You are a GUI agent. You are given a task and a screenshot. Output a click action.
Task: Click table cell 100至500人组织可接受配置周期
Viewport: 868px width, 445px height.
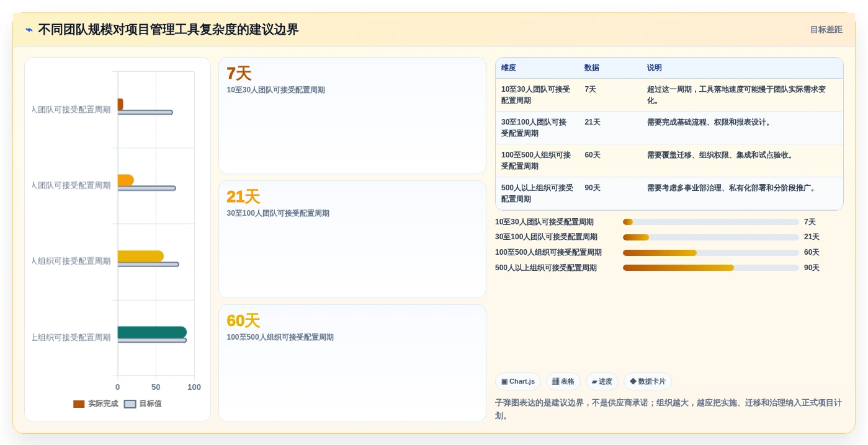pos(536,161)
